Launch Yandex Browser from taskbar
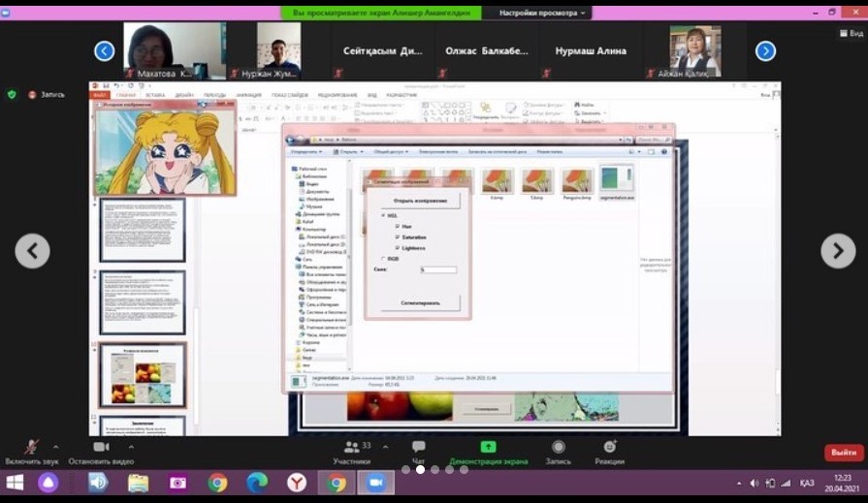The width and height of the screenshot is (868, 503). point(297,483)
